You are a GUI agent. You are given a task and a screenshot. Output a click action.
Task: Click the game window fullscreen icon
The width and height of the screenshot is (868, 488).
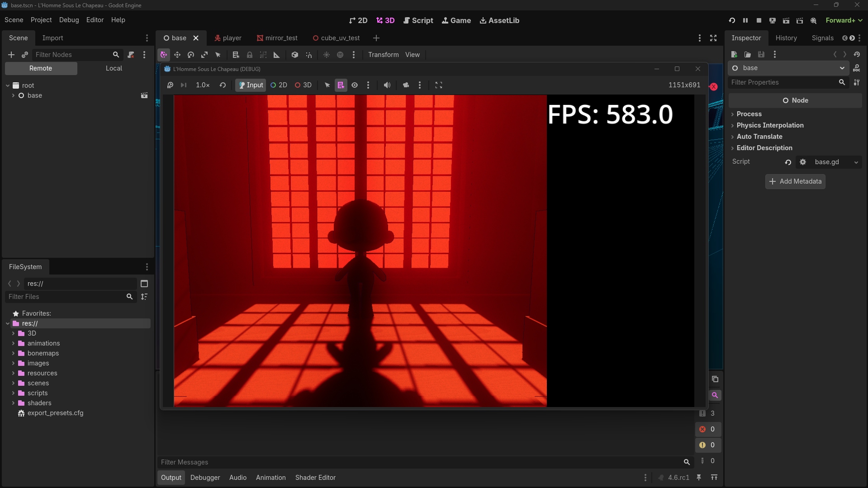(x=439, y=85)
